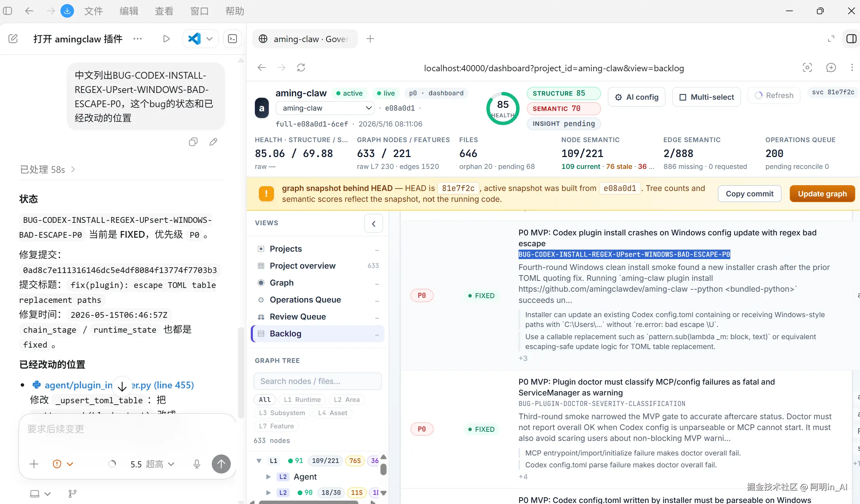
Task: Click the graph tree vertical scrollbar
Action: tap(384, 469)
